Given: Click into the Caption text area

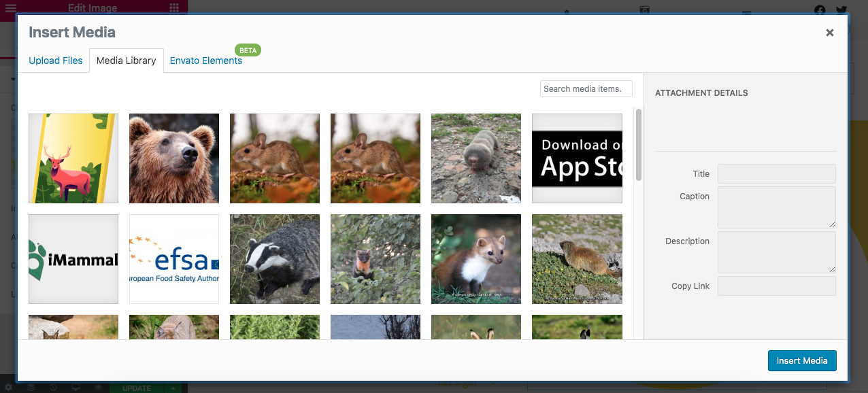Looking at the screenshot, I should point(776,207).
